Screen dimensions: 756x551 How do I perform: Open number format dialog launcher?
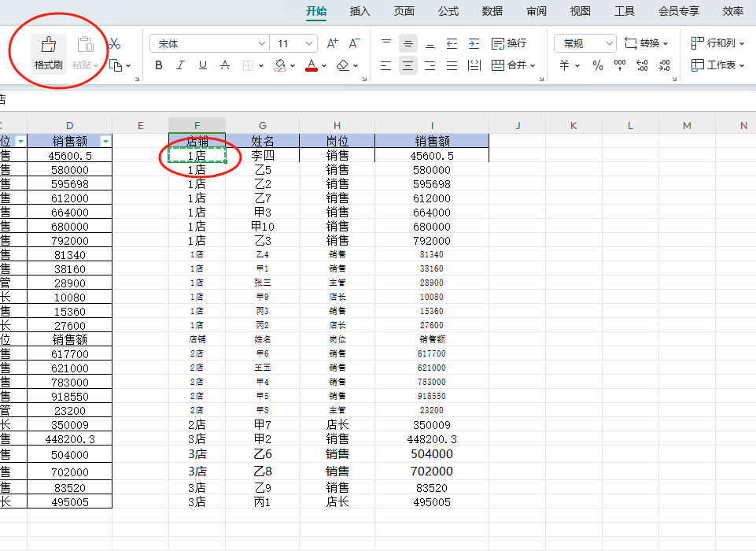click(674, 79)
